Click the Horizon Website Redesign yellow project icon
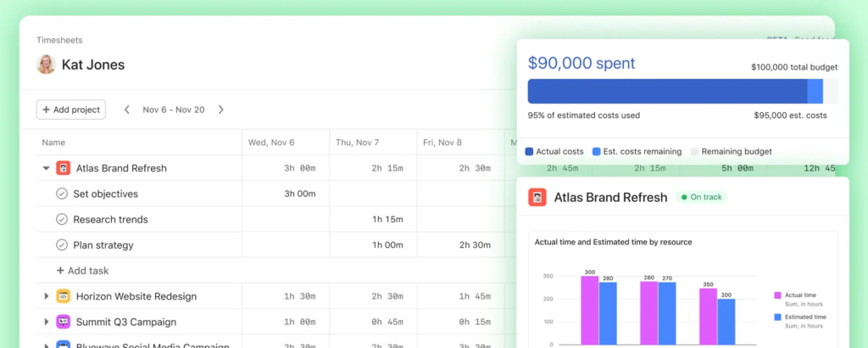This screenshot has height=348, width=868. pyautogui.click(x=63, y=296)
